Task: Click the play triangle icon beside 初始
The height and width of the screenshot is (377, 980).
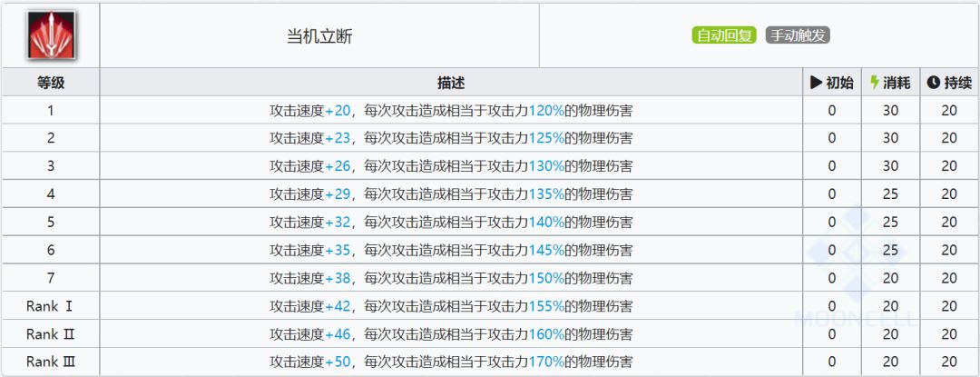Action: tap(816, 83)
